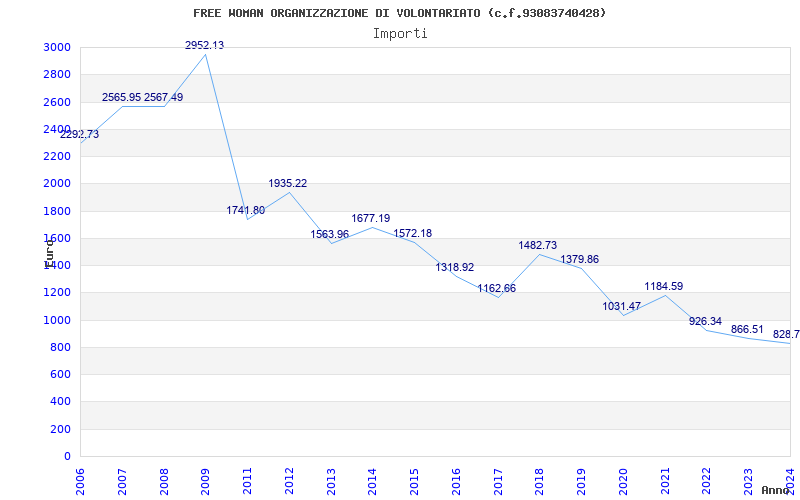Select the 2952.13 data label
Image resolution: width=800 pixels, height=500 pixels.
pos(204,45)
